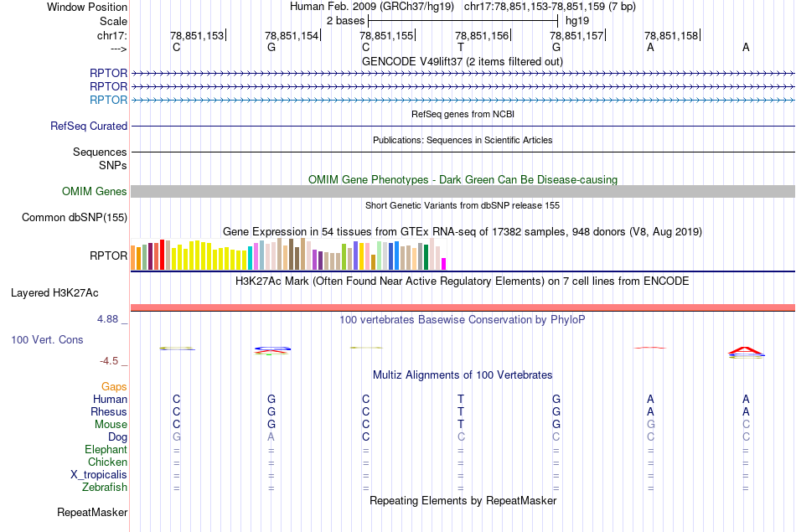Click the Window Position label

point(87,7)
